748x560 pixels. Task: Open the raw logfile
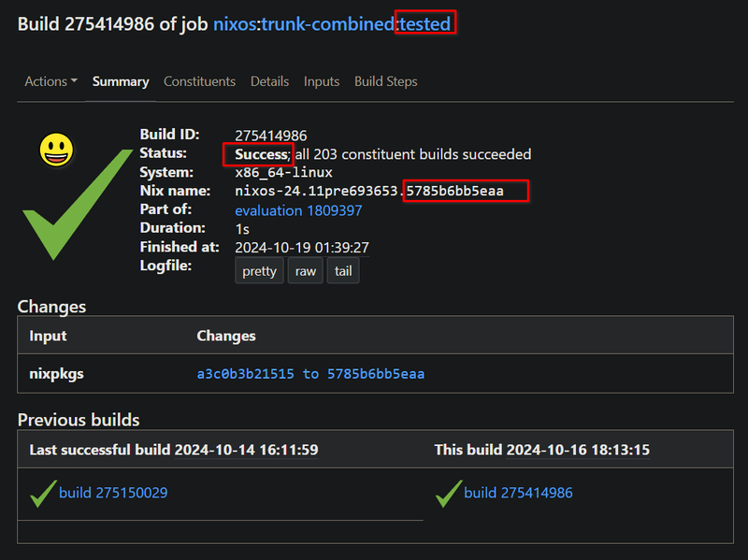pyautogui.click(x=306, y=271)
